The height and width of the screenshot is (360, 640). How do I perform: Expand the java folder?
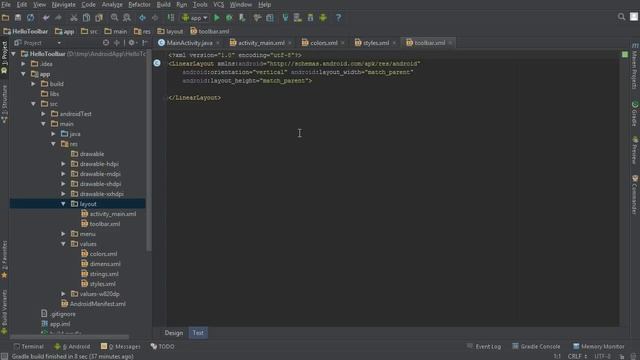click(53, 133)
